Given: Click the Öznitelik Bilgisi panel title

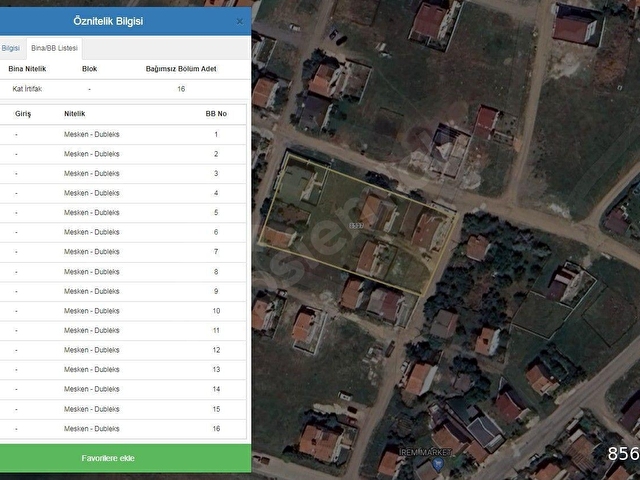Looking at the screenshot, I should pos(108,21).
